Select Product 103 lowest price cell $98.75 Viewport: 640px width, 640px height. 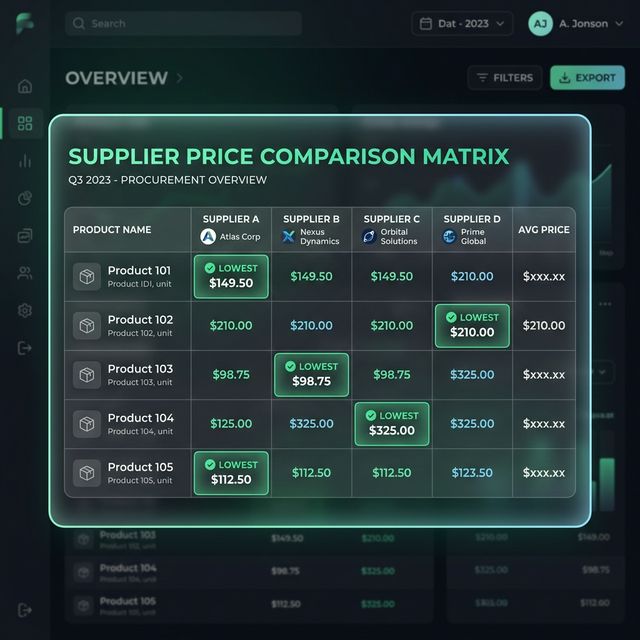(311, 375)
